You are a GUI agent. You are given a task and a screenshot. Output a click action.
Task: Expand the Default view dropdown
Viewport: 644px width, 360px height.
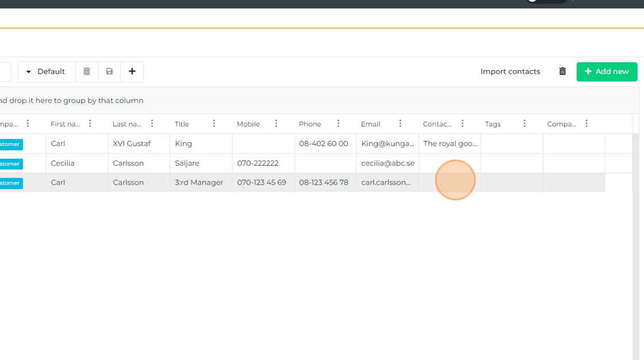point(46,71)
